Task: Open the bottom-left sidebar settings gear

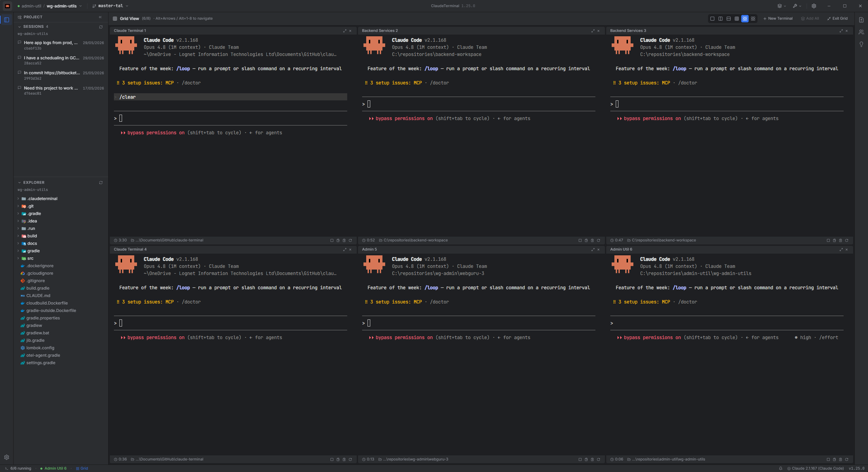Action: pyautogui.click(x=6, y=457)
